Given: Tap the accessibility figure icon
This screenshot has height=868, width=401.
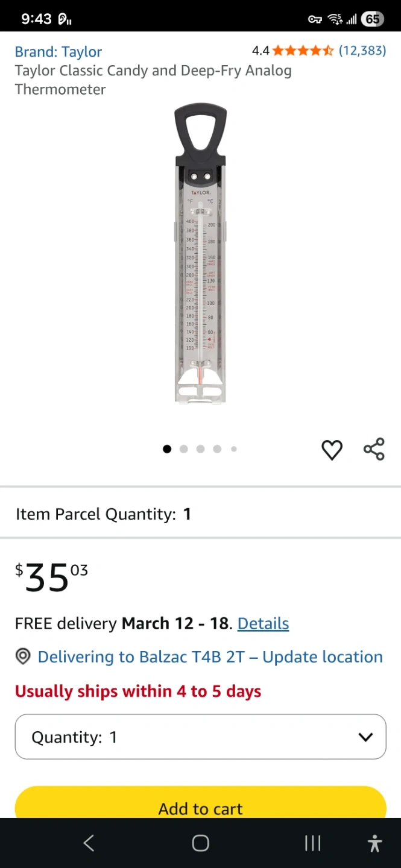Looking at the screenshot, I should (374, 843).
